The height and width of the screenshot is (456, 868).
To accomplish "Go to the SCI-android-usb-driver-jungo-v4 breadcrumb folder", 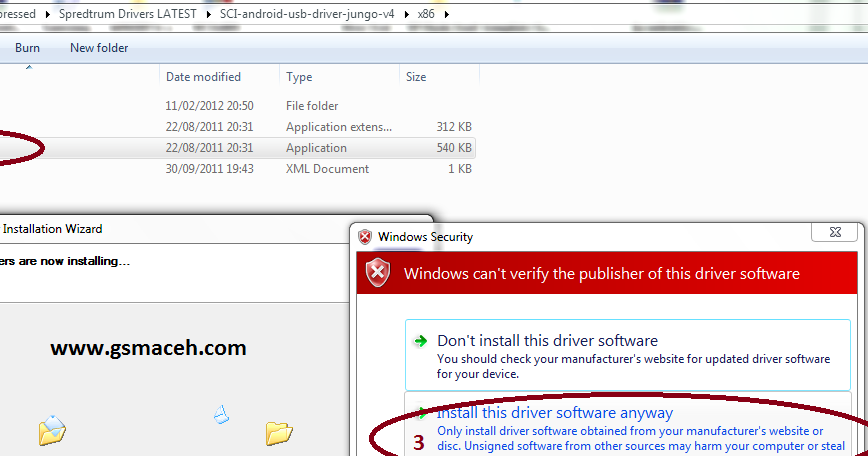I will (307, 14).
